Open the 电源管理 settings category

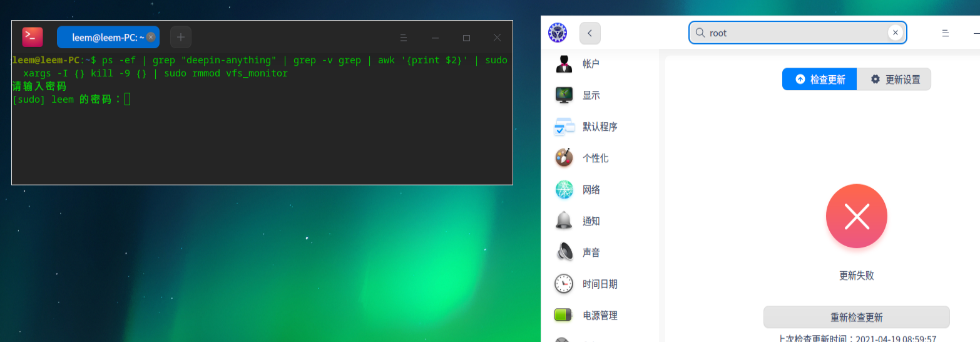[600, 315]
